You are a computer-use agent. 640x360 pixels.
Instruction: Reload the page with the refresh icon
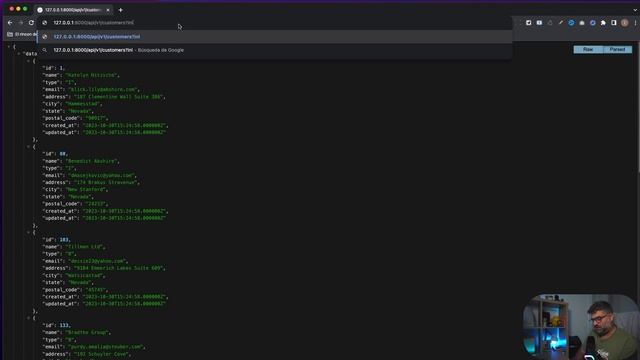click(x=31, y=23)
